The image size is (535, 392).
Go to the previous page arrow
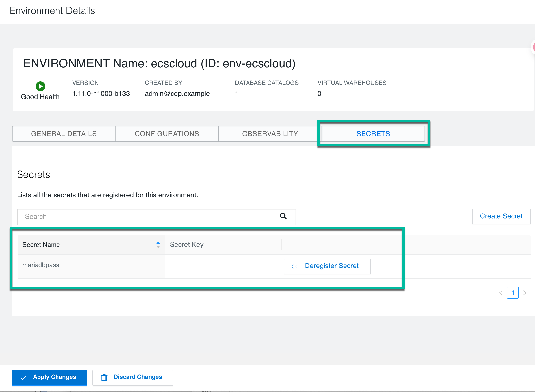click(x=501, y=293)
